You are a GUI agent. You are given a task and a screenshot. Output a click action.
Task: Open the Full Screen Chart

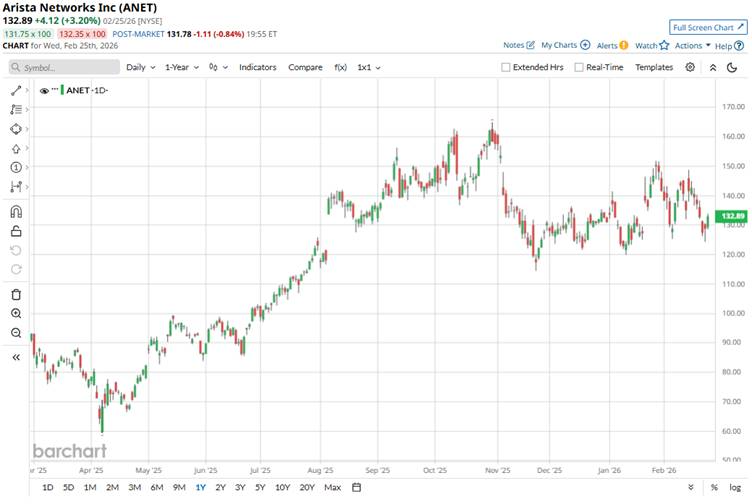click(708, 28)
